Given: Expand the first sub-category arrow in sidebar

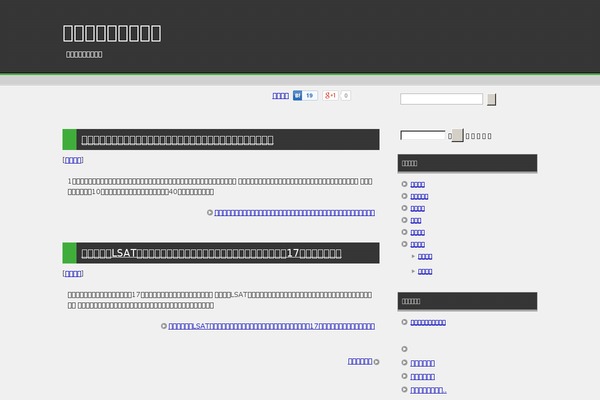Looking at the screenshot, I should 413,257.
